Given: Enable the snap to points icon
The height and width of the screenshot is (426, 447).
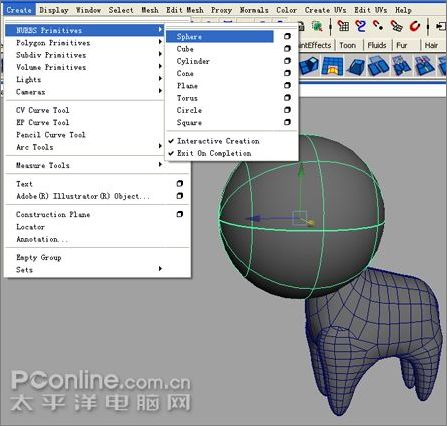Looking at the screenshot, I should [378, 25].
